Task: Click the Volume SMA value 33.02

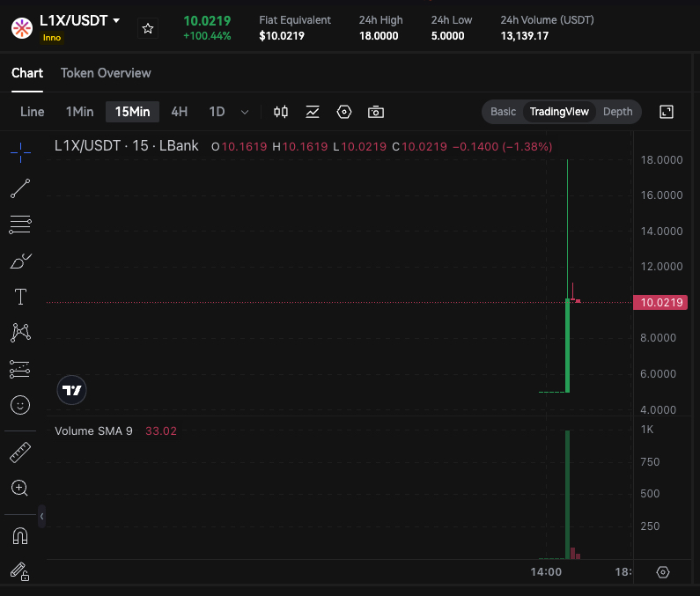Action: (x=161, y=430)
